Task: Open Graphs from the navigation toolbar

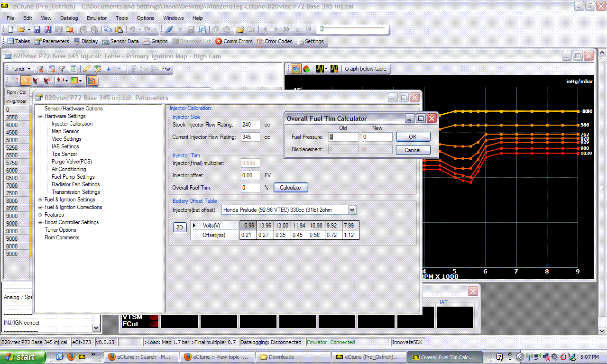Action: click(155, 41)
